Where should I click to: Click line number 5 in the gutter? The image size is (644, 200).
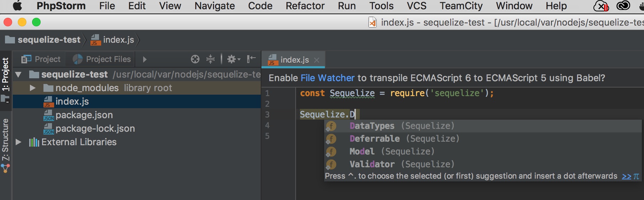click(267, 136)
